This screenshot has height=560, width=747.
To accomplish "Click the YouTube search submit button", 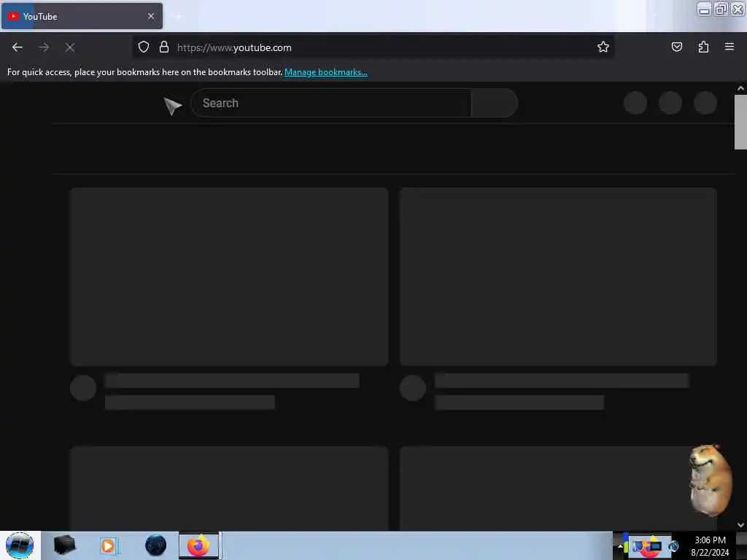I will (x=494, y=103).
